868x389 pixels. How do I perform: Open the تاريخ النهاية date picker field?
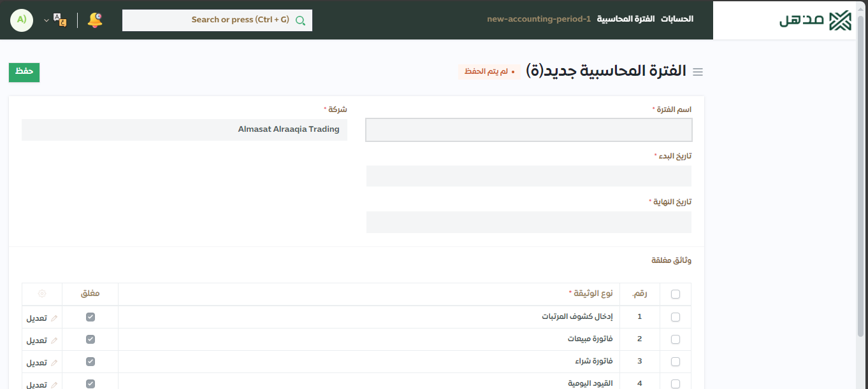point(529,222)
